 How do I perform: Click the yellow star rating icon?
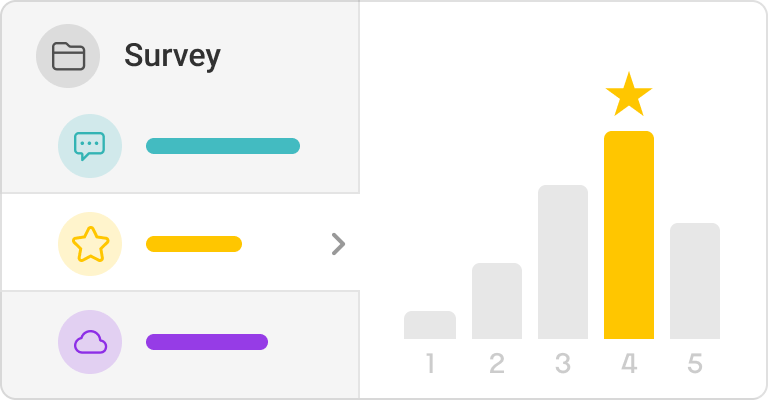pyautogui.click(x=90, y=244)
